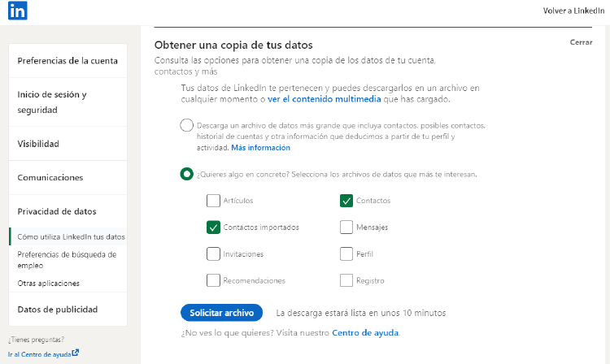Check the Recomendaciones option
Viewport: 610px width, 364px height.
tap(214, 280)
